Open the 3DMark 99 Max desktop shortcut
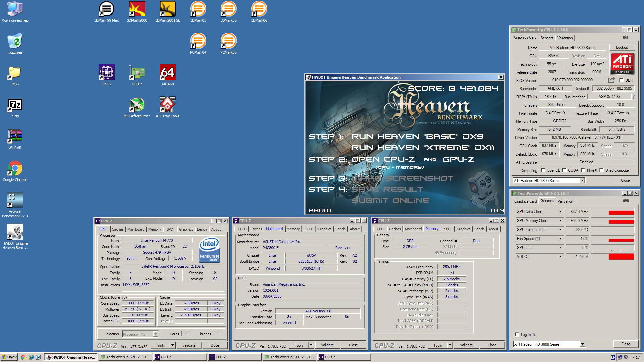The height and width of the screenshot is (362, 644). click(106, 12)
